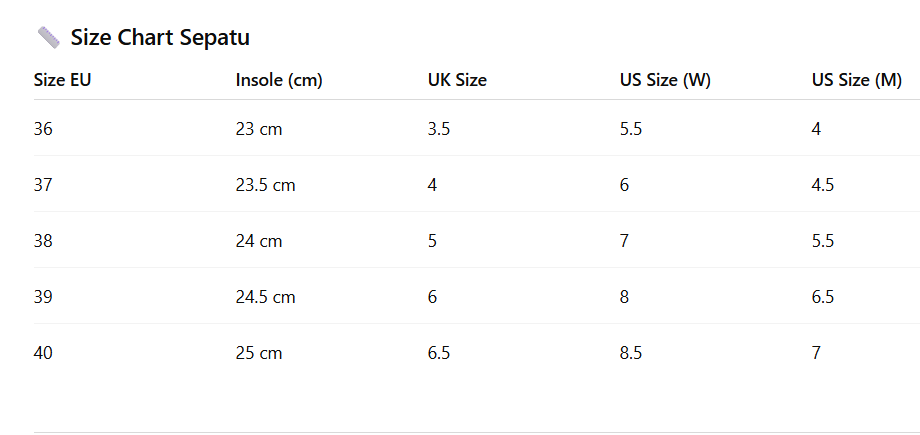Click the US Size (M) column header
Screen dimensions: 920x435
pyautogui.click(x=857, y=80)
